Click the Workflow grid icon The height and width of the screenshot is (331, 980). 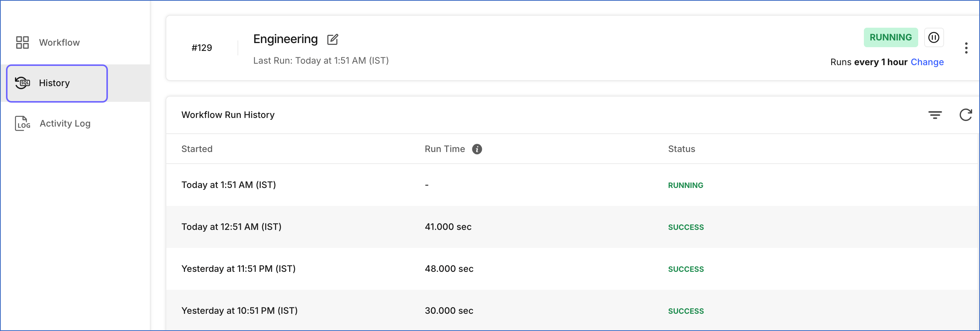coord(22,42)
